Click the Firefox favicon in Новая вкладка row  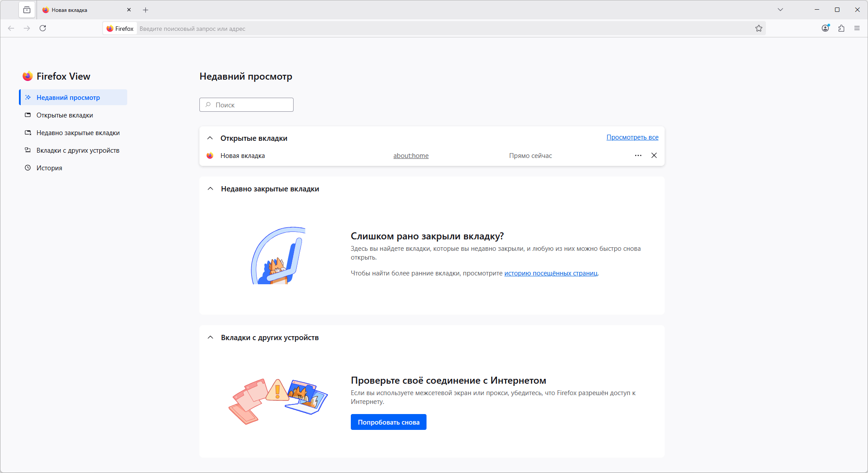tap(210, 156)
